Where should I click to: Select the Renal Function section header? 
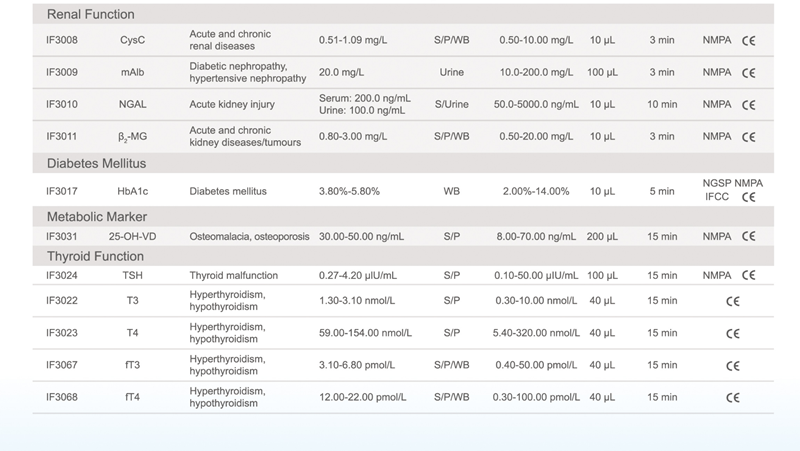click(91, 14)
